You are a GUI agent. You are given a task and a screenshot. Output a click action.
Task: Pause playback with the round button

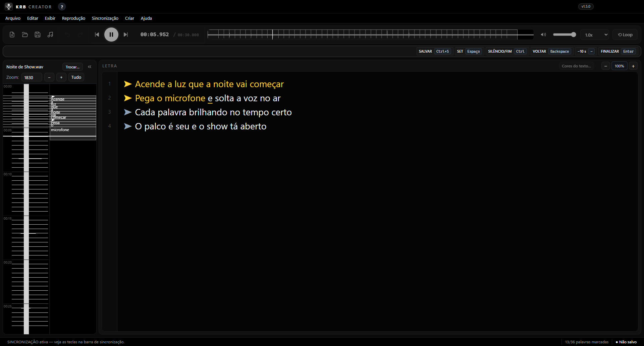click(x=111, y=35)
